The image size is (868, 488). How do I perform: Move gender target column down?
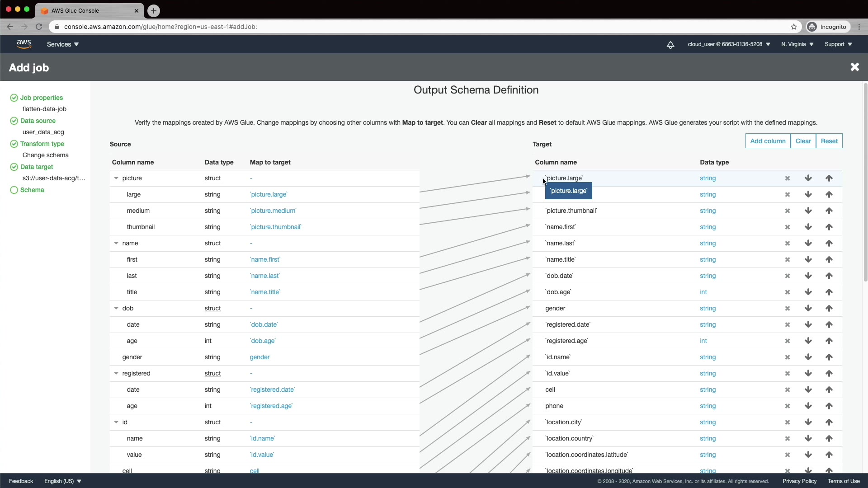click(x=808, y=309)
